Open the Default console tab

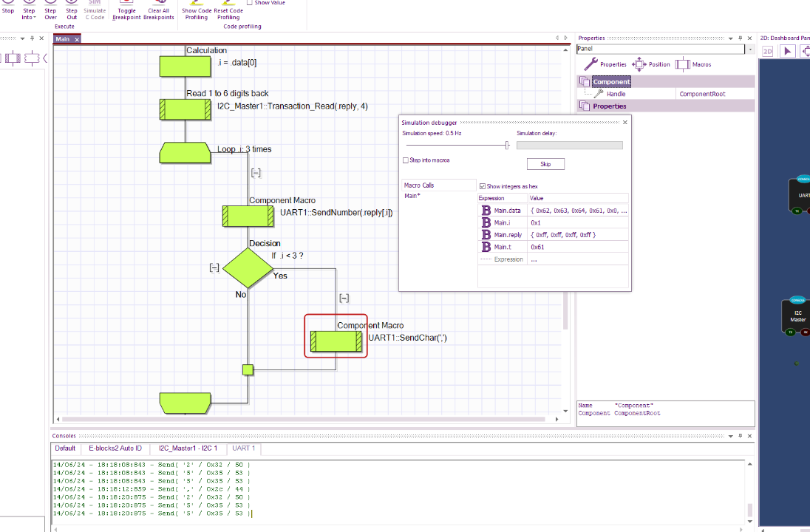65,449
